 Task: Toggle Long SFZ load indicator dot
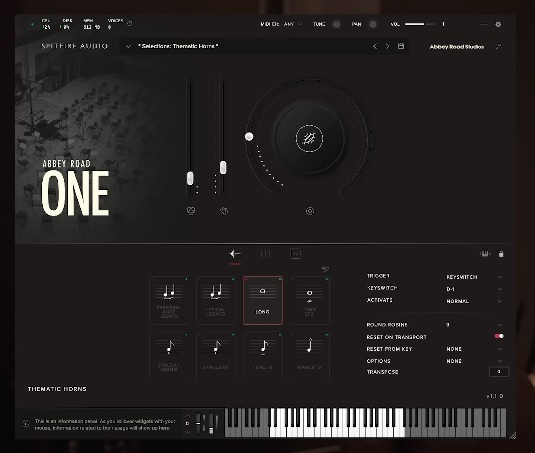coord(327,279)
